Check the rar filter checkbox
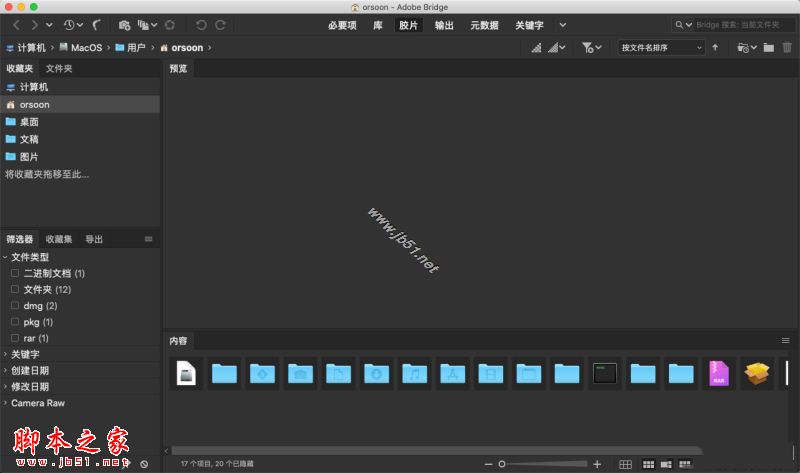800x473 pixels. [x=15, y=338]
